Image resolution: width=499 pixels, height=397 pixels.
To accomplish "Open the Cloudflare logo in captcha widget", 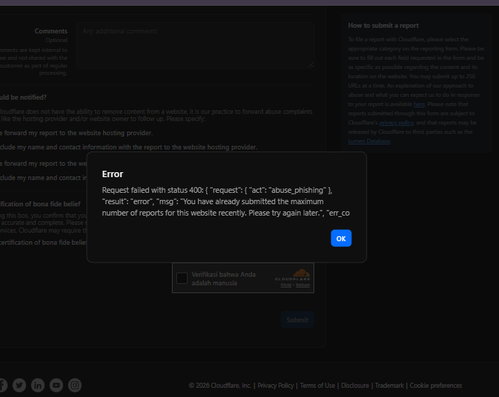I will pos(293,275).
